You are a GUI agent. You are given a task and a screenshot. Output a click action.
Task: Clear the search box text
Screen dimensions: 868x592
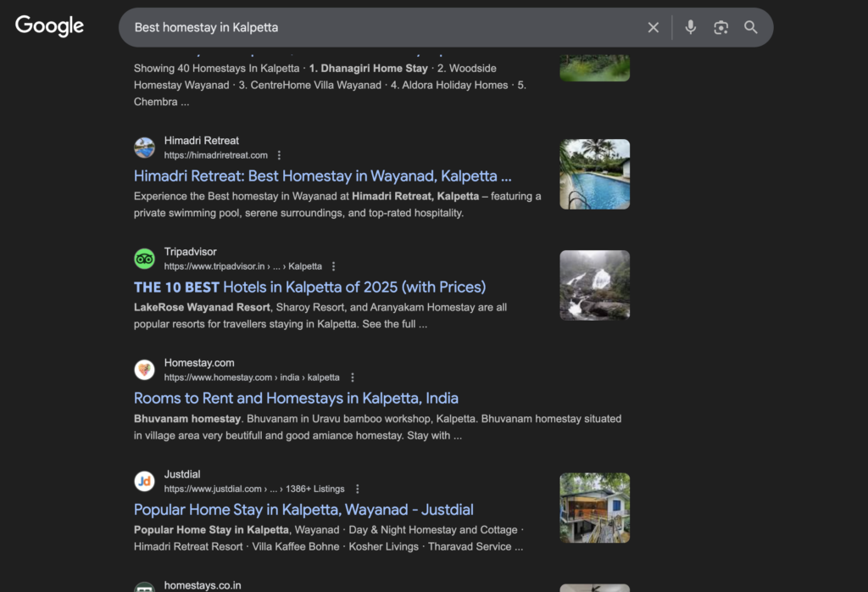coord(654,27)
